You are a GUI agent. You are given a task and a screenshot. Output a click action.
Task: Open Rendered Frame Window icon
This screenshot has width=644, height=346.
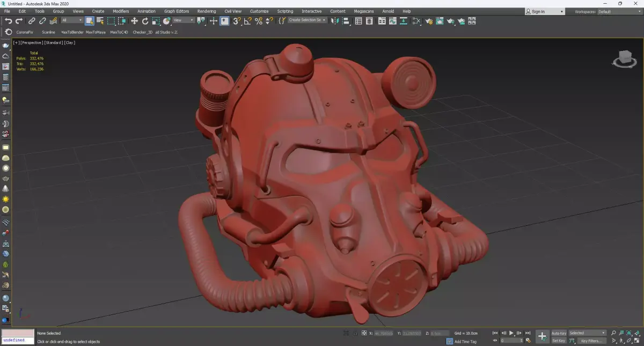click(440, 21)
